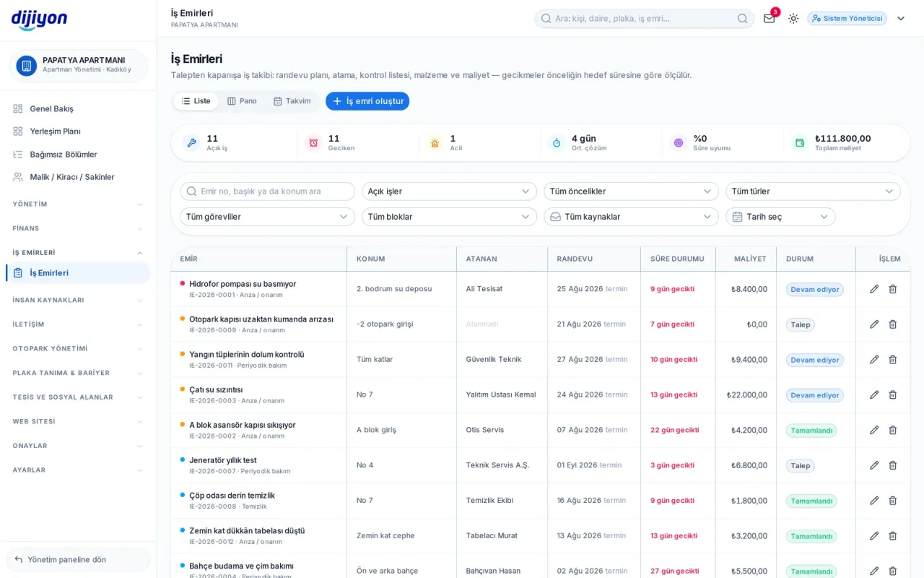Click the Açık iş wrench icon

(x=191, y=143)
